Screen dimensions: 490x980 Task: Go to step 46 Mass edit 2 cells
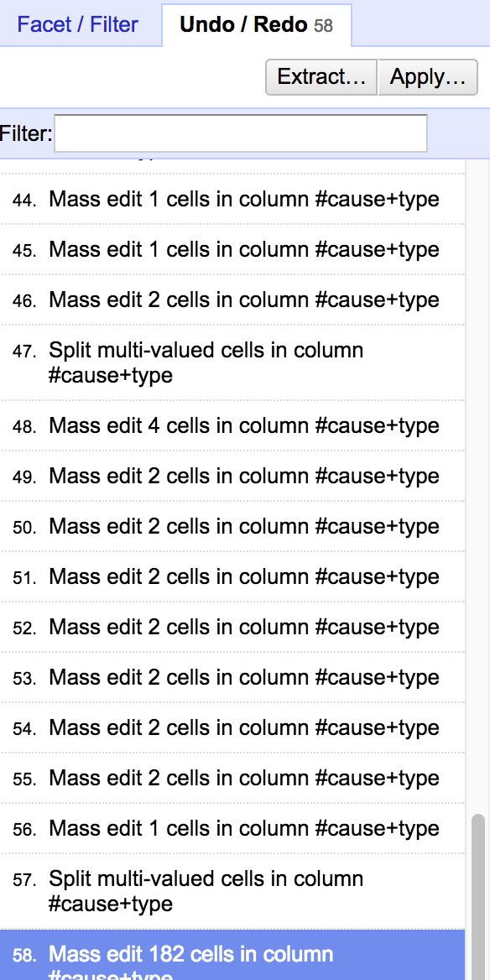pyautogui.click(x=232, y=300)
